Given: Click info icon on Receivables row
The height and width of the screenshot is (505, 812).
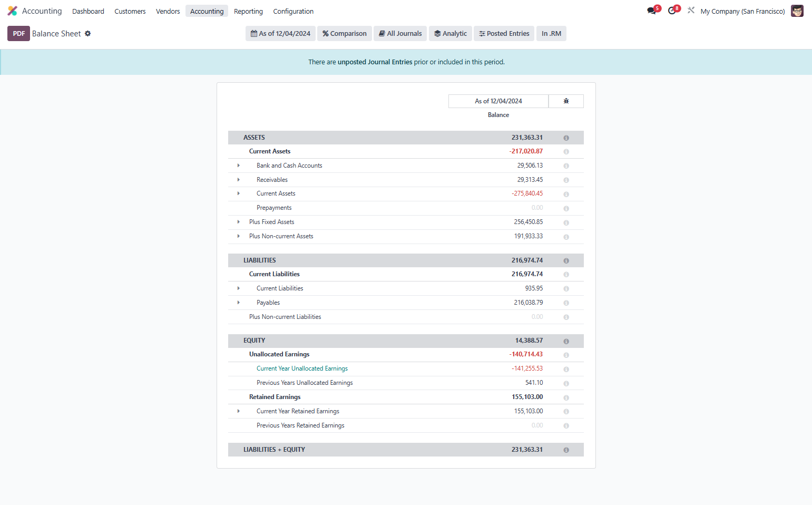Looking at the screenshot, I should [566, 180].
